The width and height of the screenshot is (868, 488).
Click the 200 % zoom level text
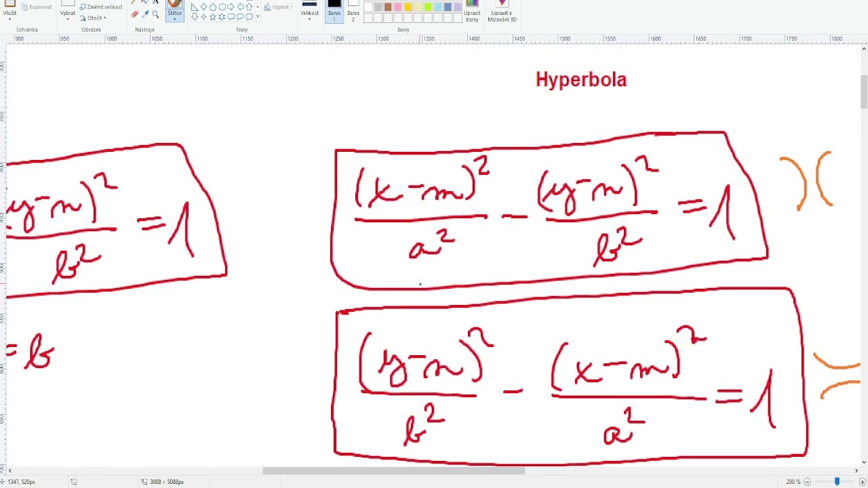click(x=793, y=482)
